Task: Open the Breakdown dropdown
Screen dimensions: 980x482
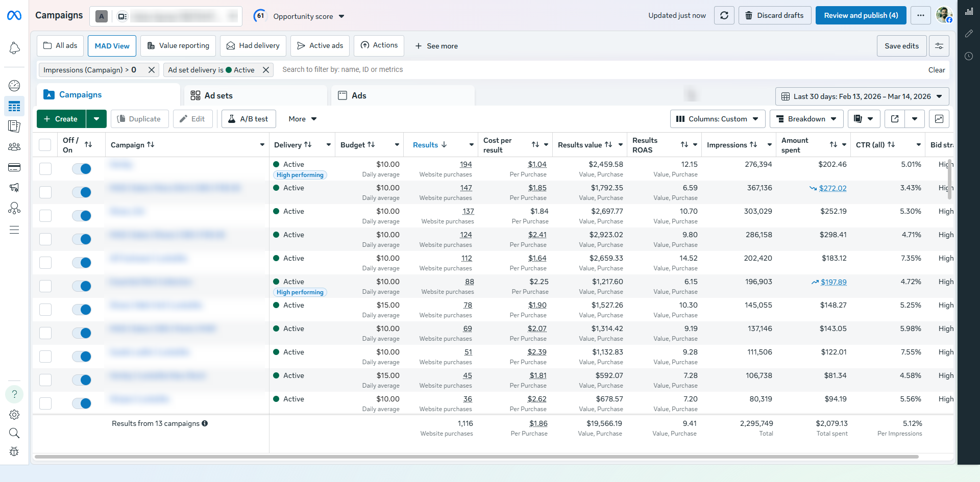Action: pyautogui.click(x=806, y=119)
